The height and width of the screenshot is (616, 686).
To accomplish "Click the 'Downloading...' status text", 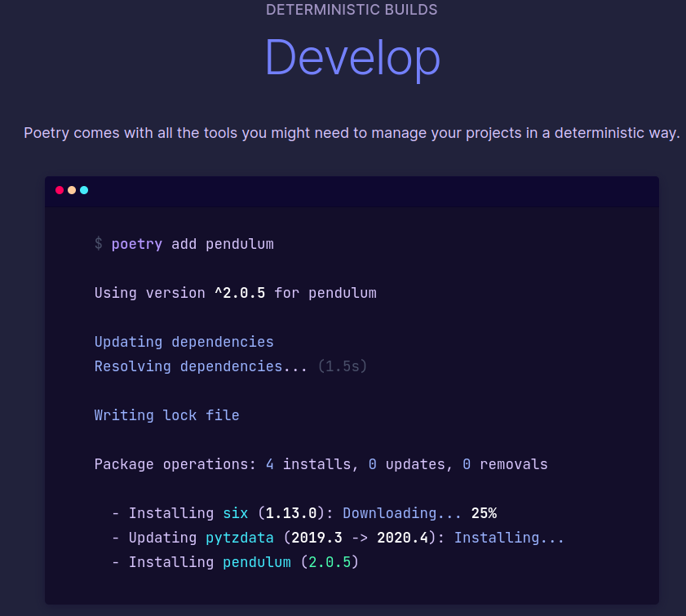I will pyautogui.click(x=402, y=513).
